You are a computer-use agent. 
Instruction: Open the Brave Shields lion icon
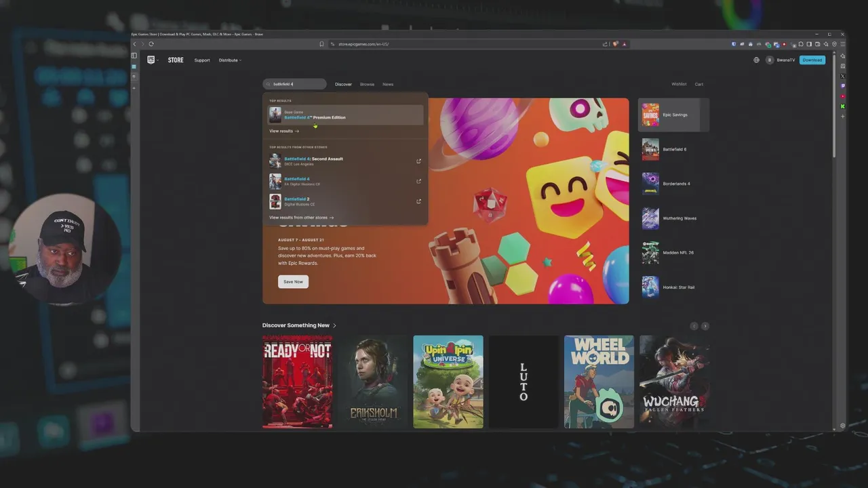[x=616, y=44]
